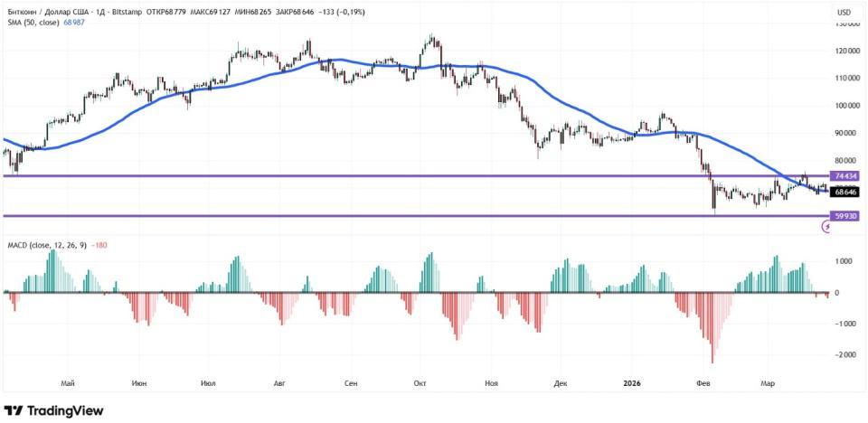Screen dimensions: 868x423
Task: Click the current price label 68 646
Action: pyautogui.click(x=844, y=192)
